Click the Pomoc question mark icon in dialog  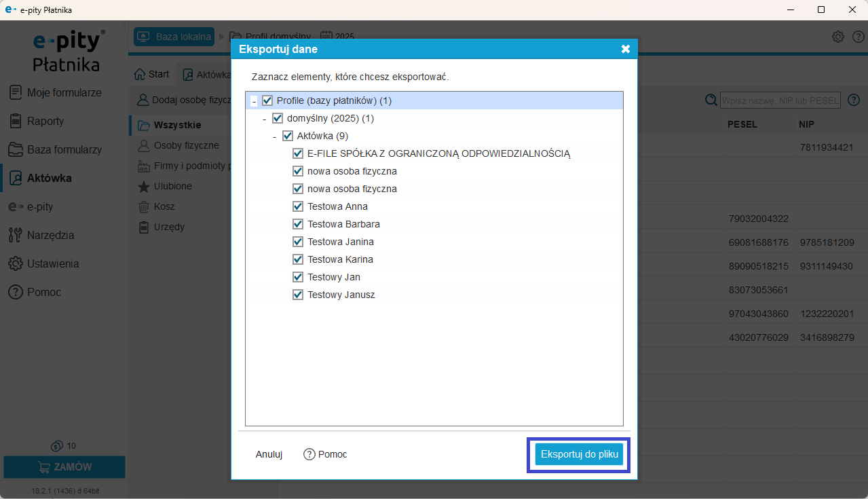(x=309, y=454)
